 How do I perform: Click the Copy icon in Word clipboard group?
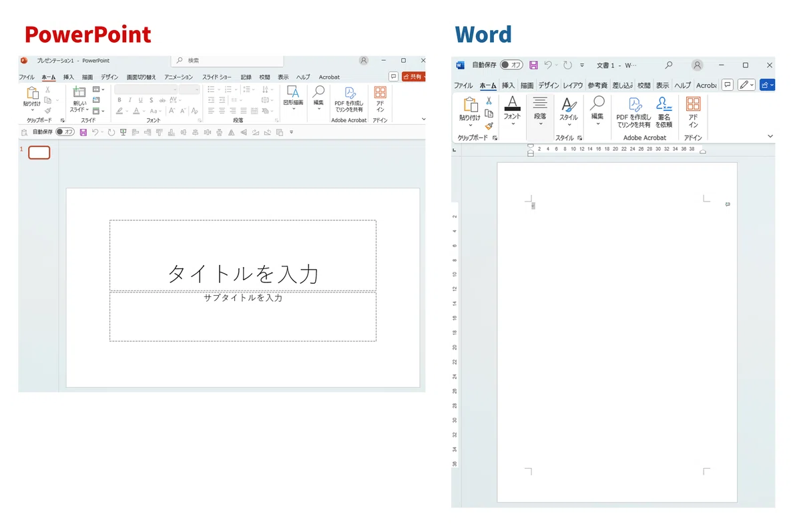point(489,113)
